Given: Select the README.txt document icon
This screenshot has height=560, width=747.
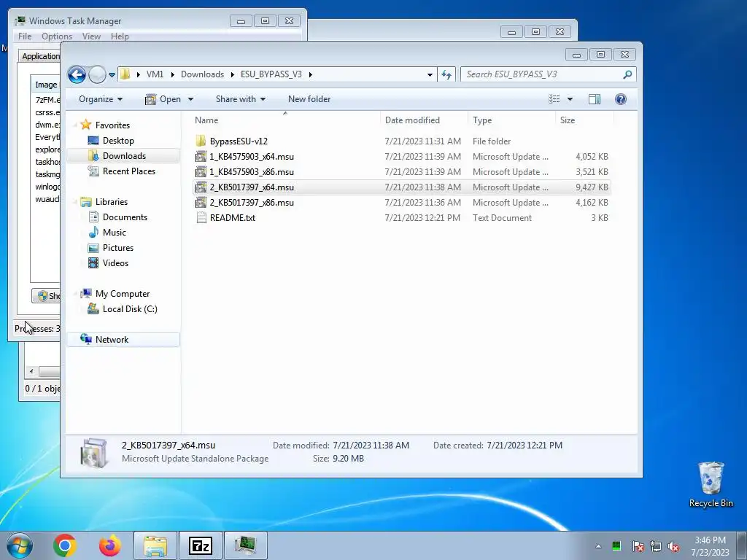Looking at the screenshot, I should coord(201,217).
